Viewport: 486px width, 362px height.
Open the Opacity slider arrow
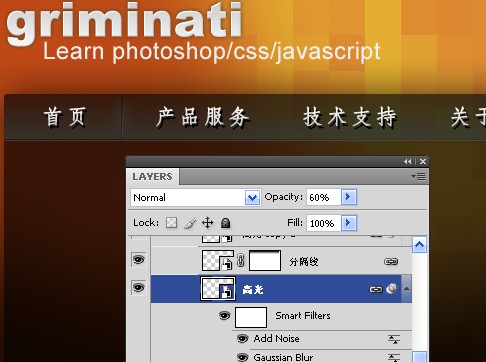[349, 197]
